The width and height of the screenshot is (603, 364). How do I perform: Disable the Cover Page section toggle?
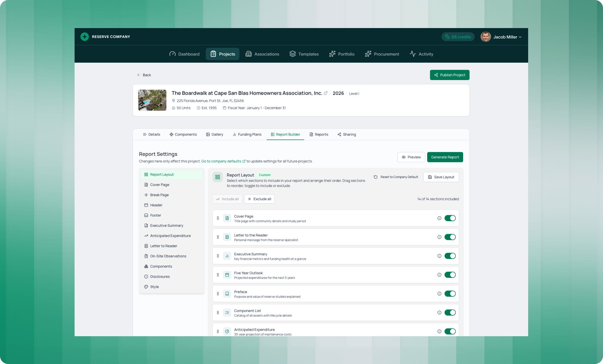[450, 218]
